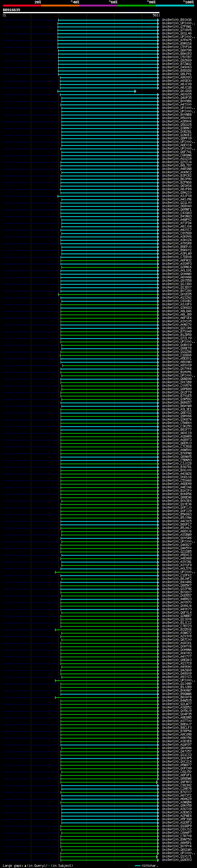Image resolution: width=197 pixels, height=868 pixels.
Task: Select hit label UniRef100_B0V9B6
Action: 177,101
